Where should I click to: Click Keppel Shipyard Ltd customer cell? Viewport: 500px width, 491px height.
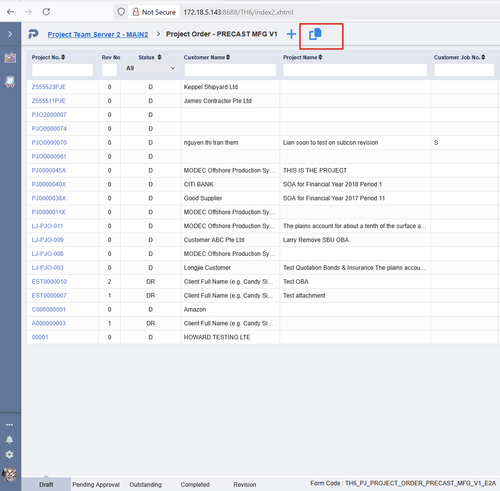pos(230,87)
